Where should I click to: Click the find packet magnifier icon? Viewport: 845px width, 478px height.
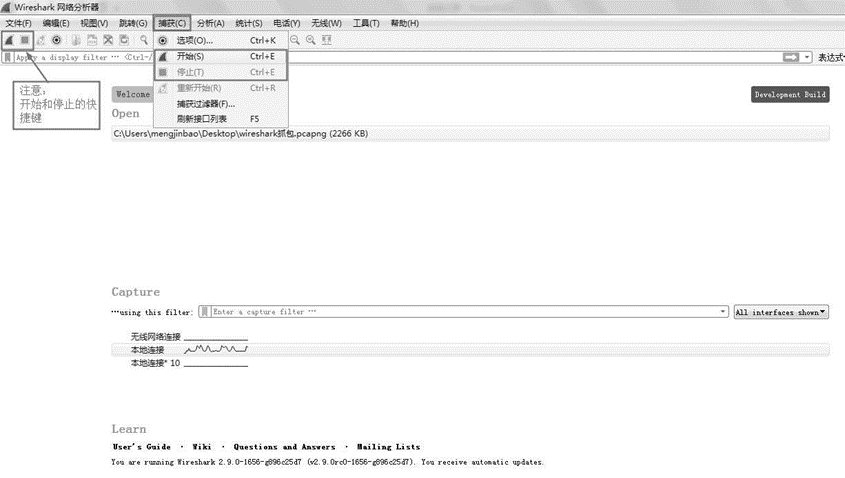[144, 40]
